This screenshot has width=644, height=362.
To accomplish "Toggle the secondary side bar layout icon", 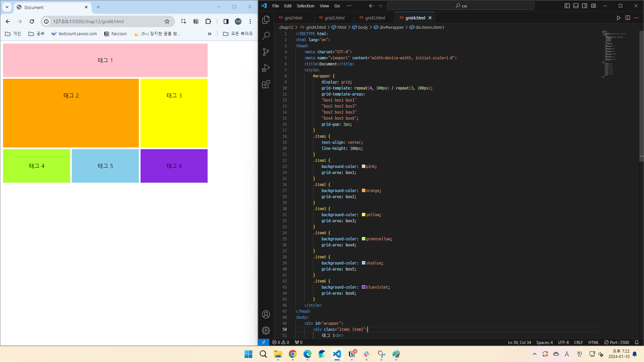I will point(585,6).
